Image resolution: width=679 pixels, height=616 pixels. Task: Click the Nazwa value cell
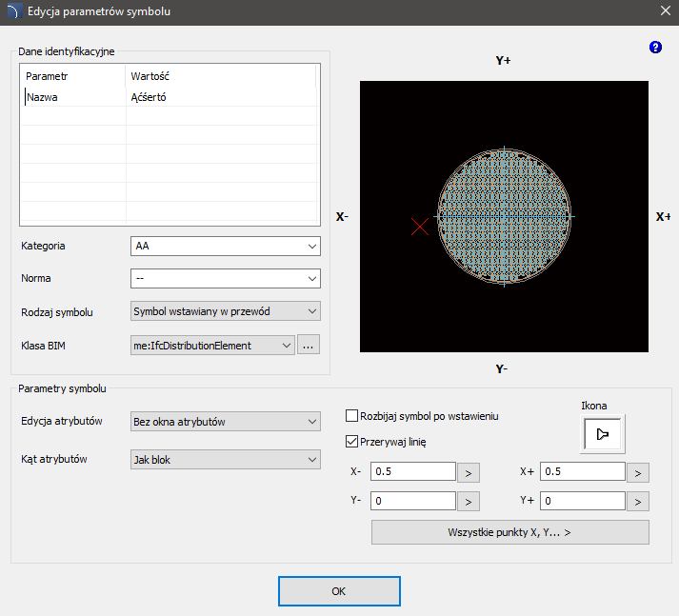click(223, 96)
